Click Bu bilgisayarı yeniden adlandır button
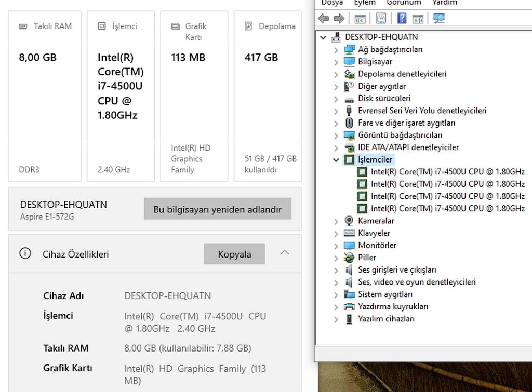The image size is (532, 392). 218,209
